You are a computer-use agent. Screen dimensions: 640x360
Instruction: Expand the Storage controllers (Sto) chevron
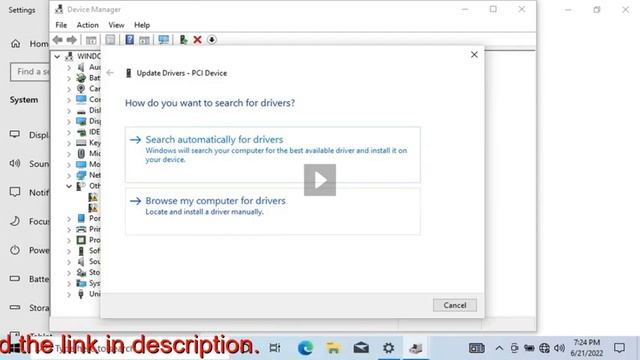(69, 272)
